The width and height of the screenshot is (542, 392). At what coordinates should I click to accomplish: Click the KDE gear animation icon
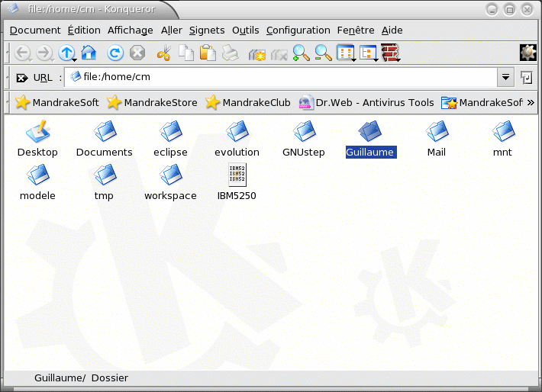[527, 53]
